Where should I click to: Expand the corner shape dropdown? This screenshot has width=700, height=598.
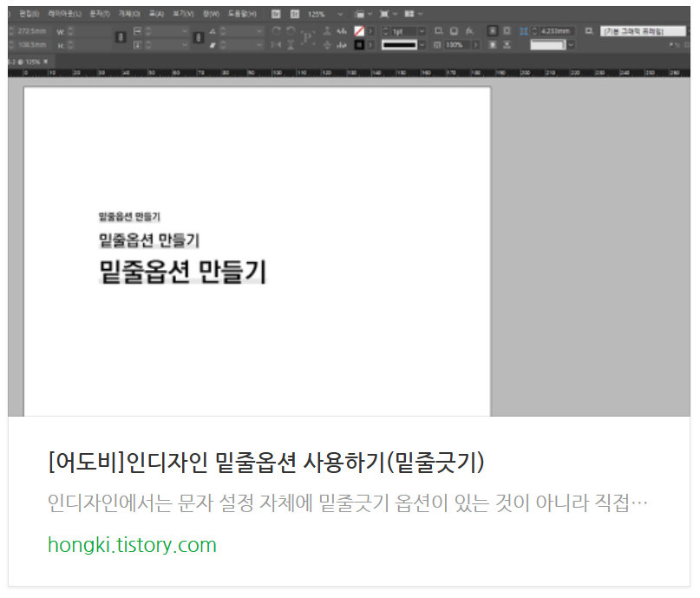(571, 44)
